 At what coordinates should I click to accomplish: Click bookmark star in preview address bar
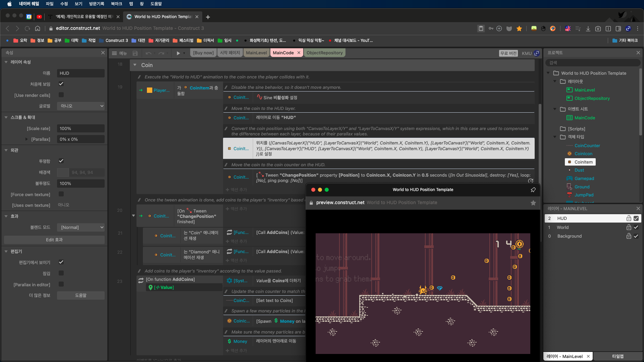point(533,203)
